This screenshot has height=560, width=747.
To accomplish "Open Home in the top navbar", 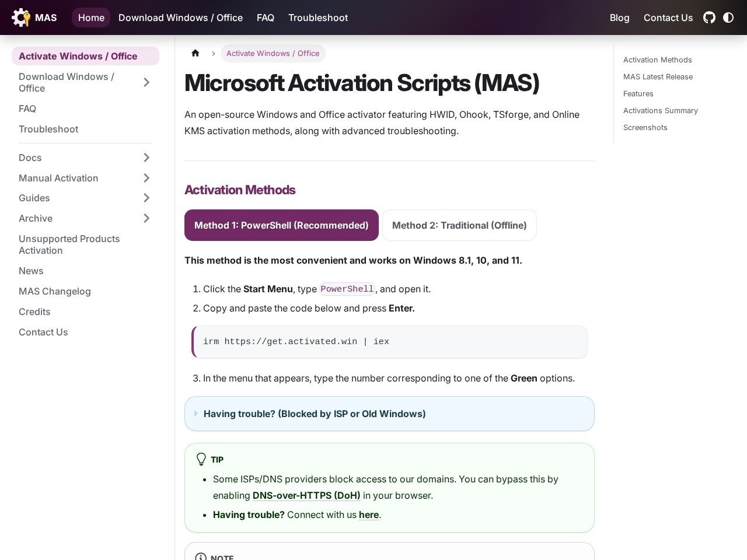I will 91,17.
